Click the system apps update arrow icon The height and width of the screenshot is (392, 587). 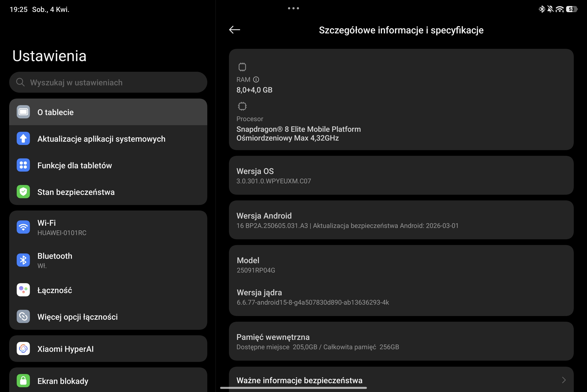click(23, 139)
